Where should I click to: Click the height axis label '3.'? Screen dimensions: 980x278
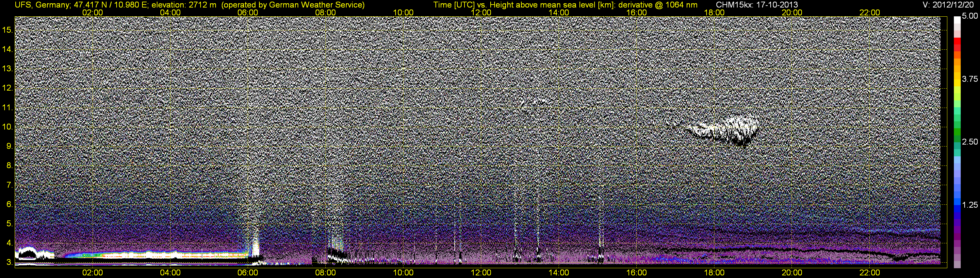point(9,262)
